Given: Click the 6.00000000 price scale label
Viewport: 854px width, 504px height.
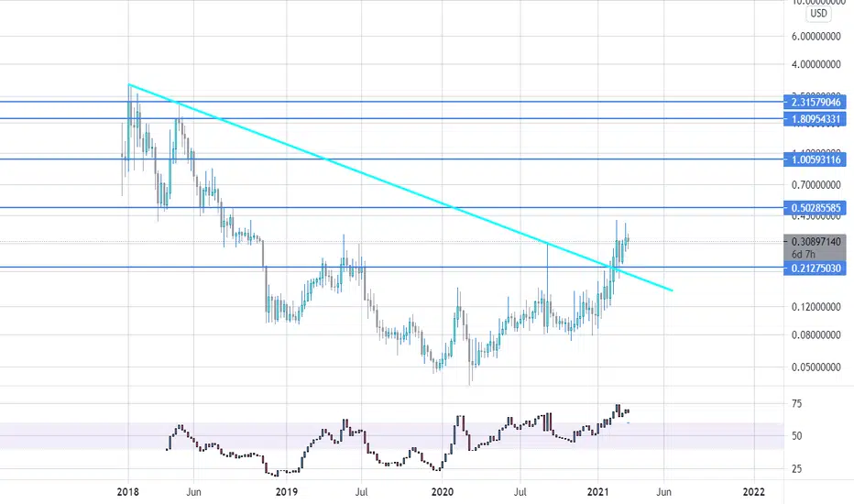Looking at the screenshot, I should (816, 37).
